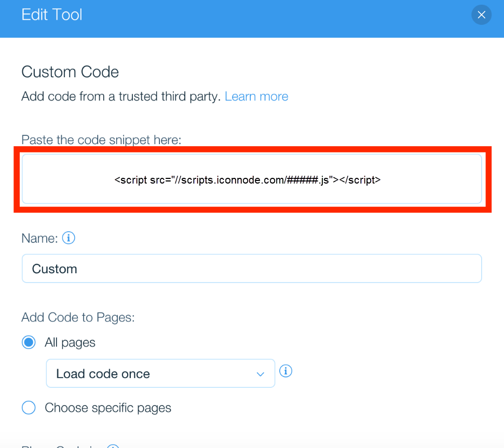Focus the Name field containing Custom
The image size is (504, 448).
(252, 269)
